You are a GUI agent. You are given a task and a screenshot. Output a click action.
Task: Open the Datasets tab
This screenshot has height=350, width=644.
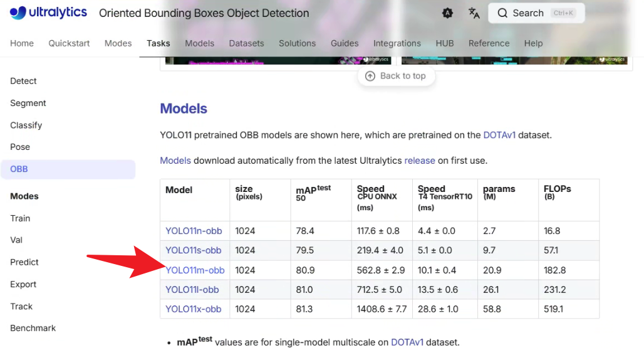[x=246, y=43]
